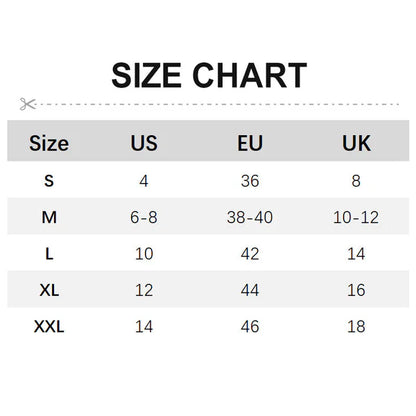The width and height of the screenshot is (416, 416).
Task: Click the SIZE CHART title
Action: click(x=209, y=76)
